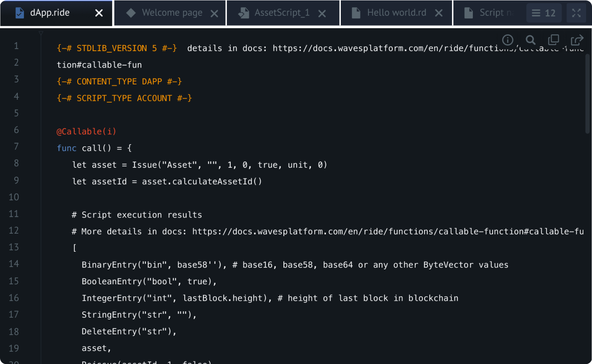Open the Hello world.rd tab
The image size is (592, 364).
pos(397,13)
